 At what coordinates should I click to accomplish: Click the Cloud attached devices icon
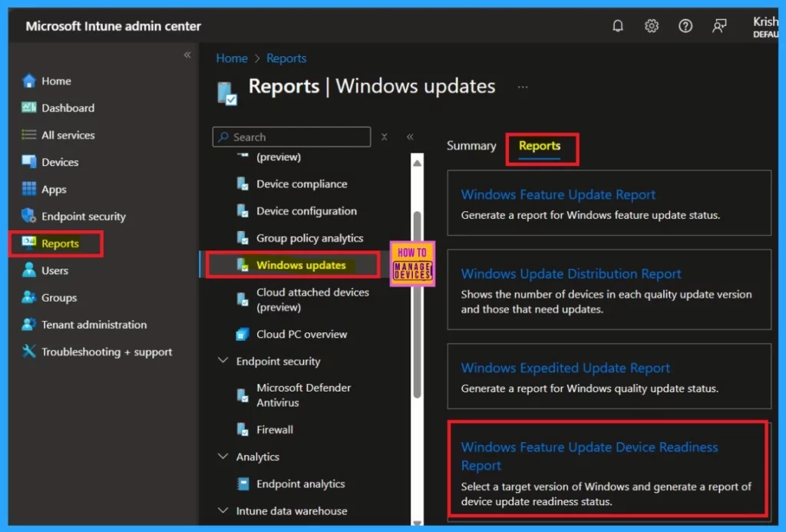(x=243, y=299)
